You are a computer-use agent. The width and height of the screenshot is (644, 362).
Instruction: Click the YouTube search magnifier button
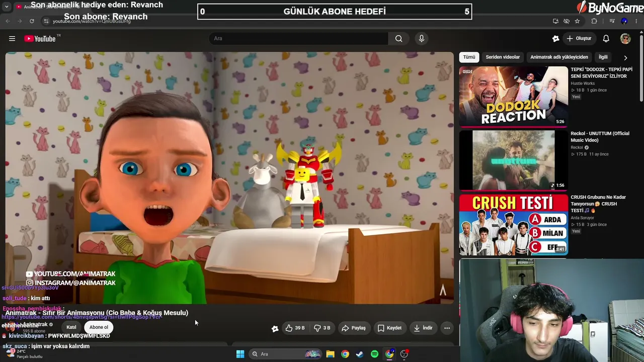(398, 39)
